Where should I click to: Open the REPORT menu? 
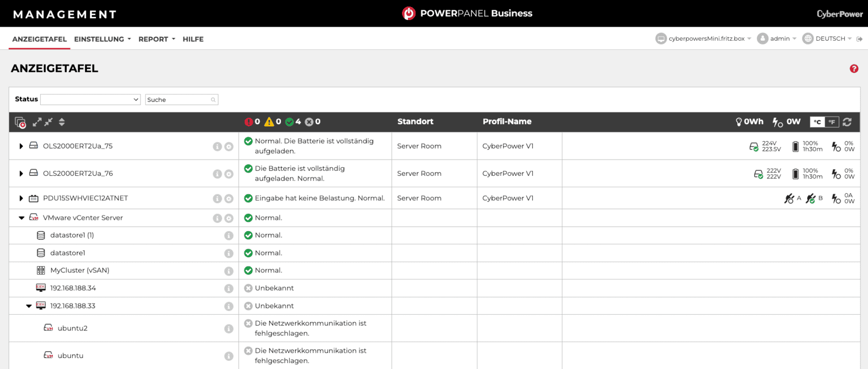pyautogui.click(x=157, y=39)
